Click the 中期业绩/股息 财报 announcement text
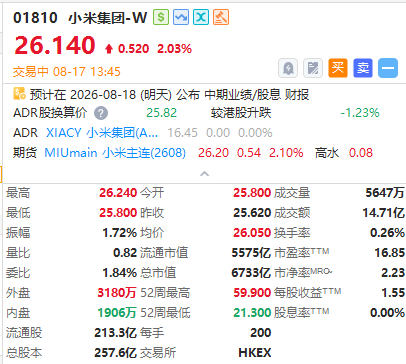 (257, 95)
